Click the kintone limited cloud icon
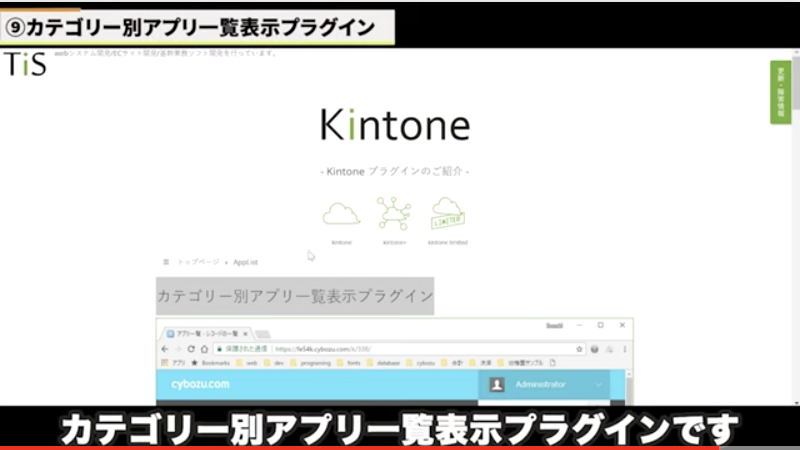The height and width of the screenshot is (450, 800). [x=447, y=213]
